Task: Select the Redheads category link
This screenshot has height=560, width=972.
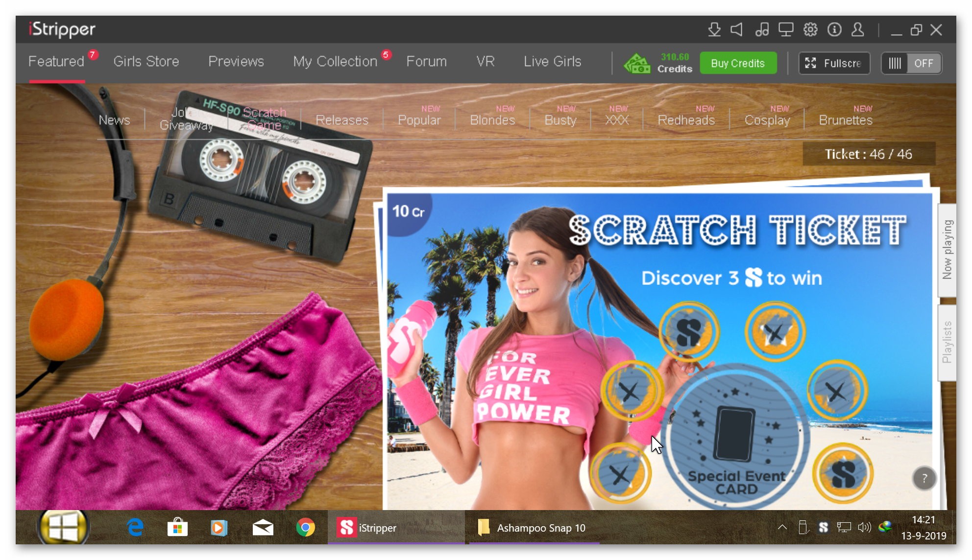Action: (686, 120)
